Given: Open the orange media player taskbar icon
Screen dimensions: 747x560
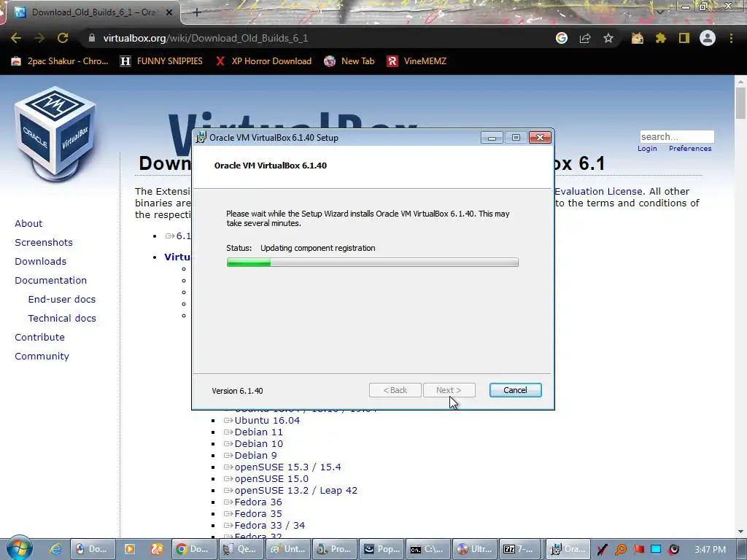Looking at the screenshot, I should click(129, 549).
